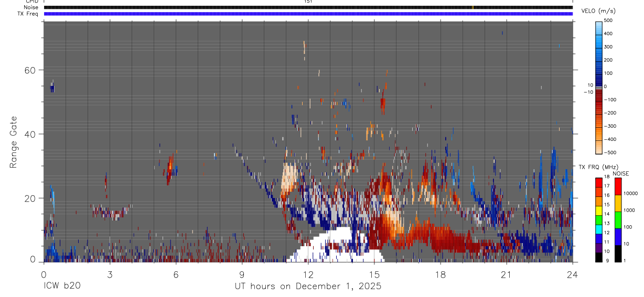This screenshot has height=297, width=644.
Task: Click the pale-orange echo cluster near hour 11
Action: coord(289,178)
